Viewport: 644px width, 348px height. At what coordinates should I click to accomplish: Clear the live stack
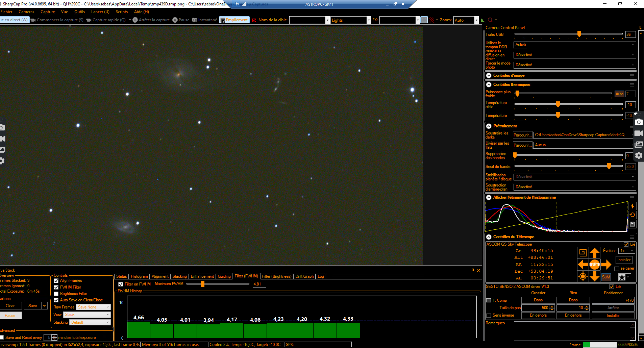point(10,306)
